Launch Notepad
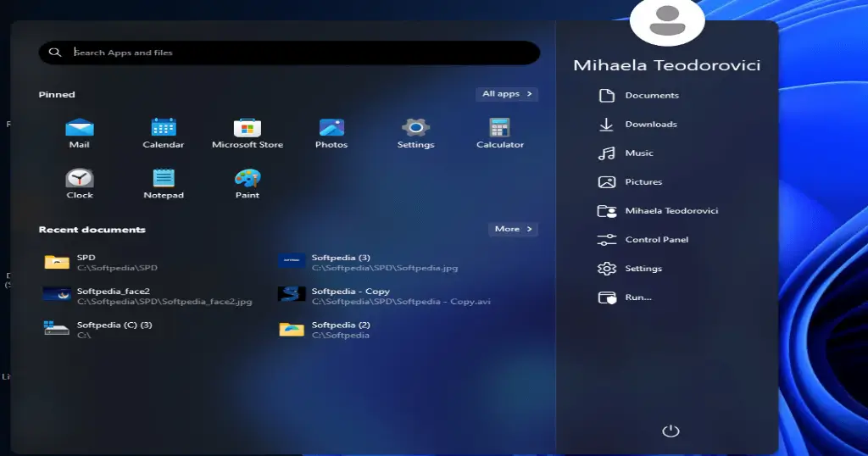Screen dimensions: 868x456 (164, 183)
